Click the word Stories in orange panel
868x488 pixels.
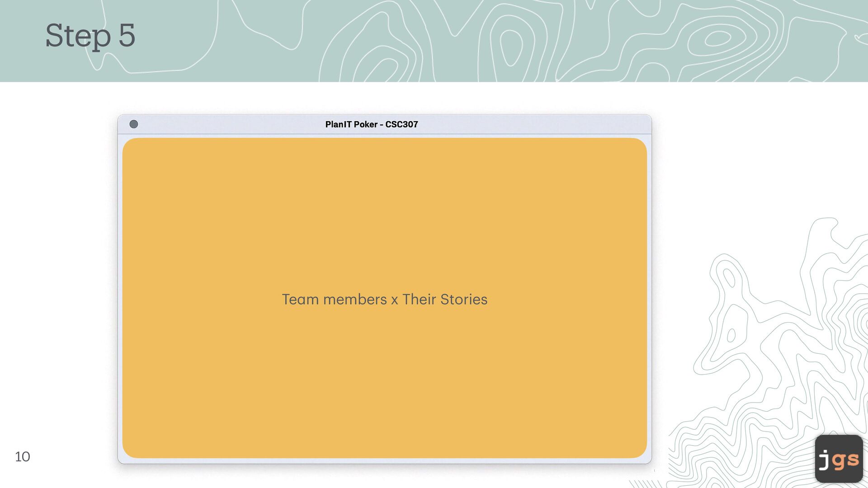[463, 299]
